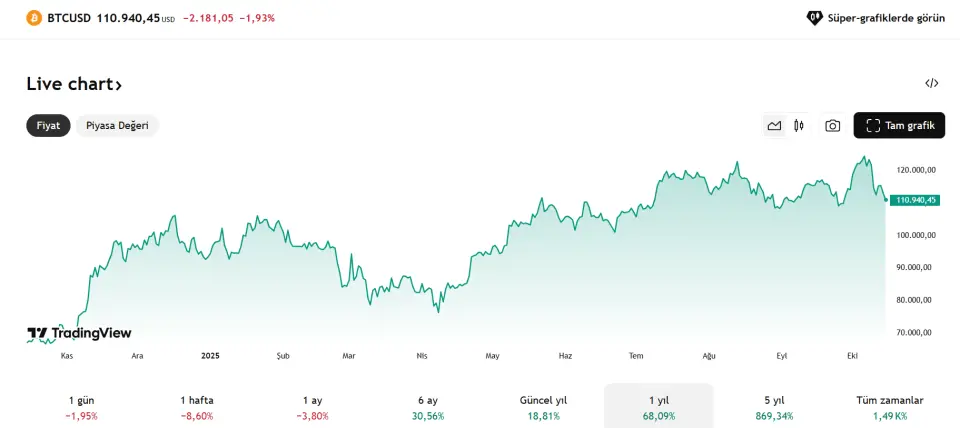This screenshot has width=960, height=428.
Task: Switch to Piyasa Değeri view
Action: 117,126
